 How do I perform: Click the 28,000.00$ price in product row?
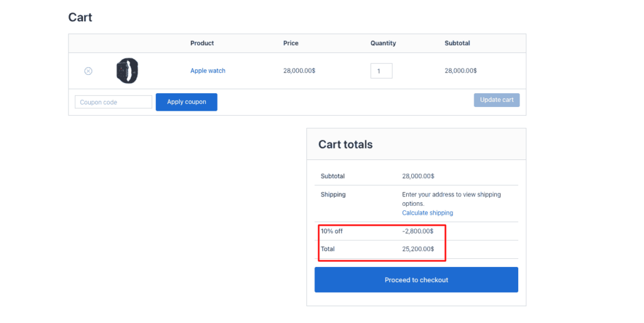pos(299,71)
